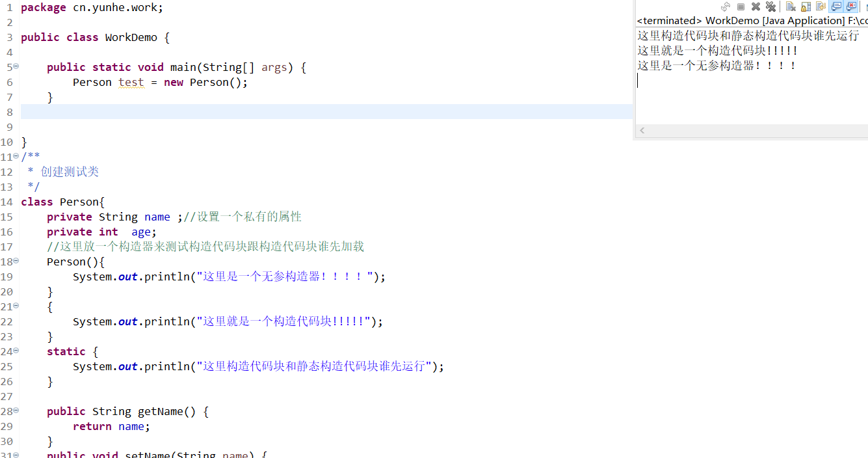Click the 'args' parameter in main signature

pyautogui.click(x=274, y=68)
